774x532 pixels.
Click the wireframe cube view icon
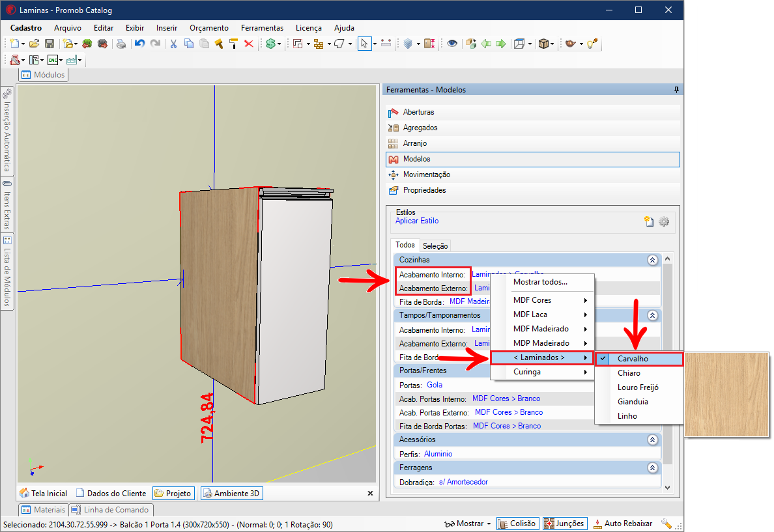(x=519, y=44)
